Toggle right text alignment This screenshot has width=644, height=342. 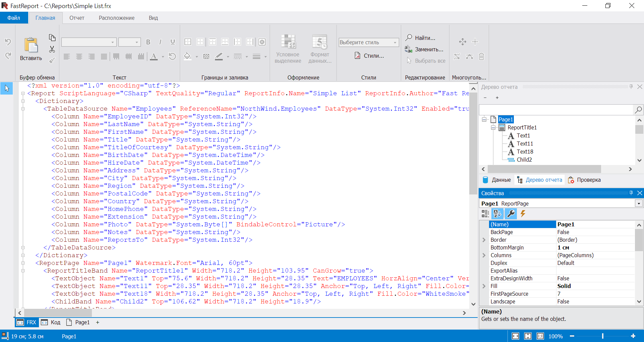click(92, 56)
